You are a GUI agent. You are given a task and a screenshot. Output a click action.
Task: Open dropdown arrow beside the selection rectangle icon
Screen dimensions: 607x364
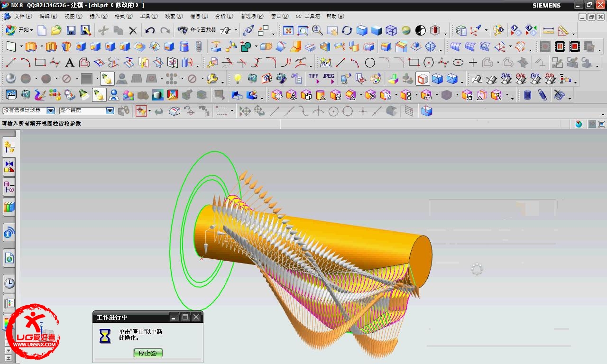pos(232,111)
